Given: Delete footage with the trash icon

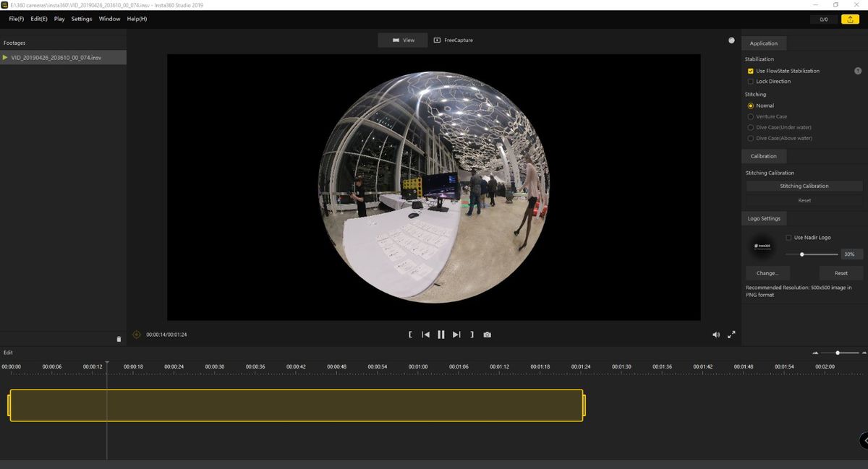Looking at the screenshot, I should point(119,338).
